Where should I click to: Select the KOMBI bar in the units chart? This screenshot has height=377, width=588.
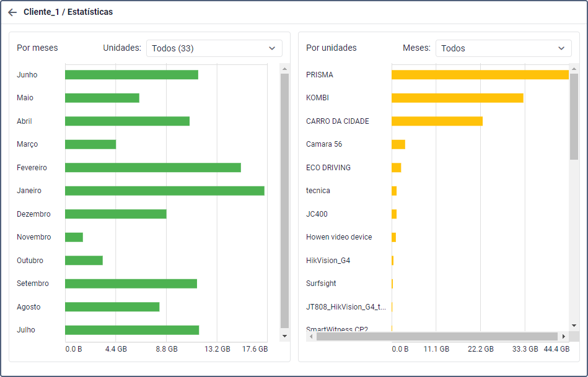pyautogui.click(x=457, y=98)
